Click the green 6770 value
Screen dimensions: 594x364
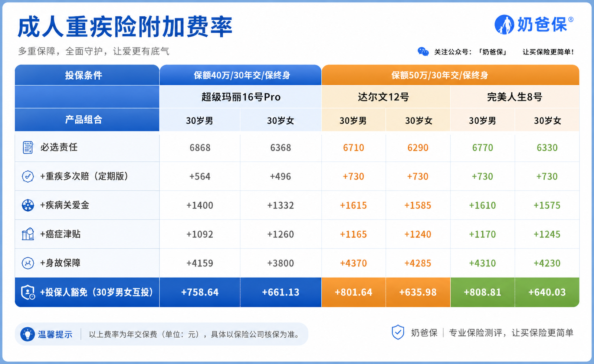click(x=483, y=148)
